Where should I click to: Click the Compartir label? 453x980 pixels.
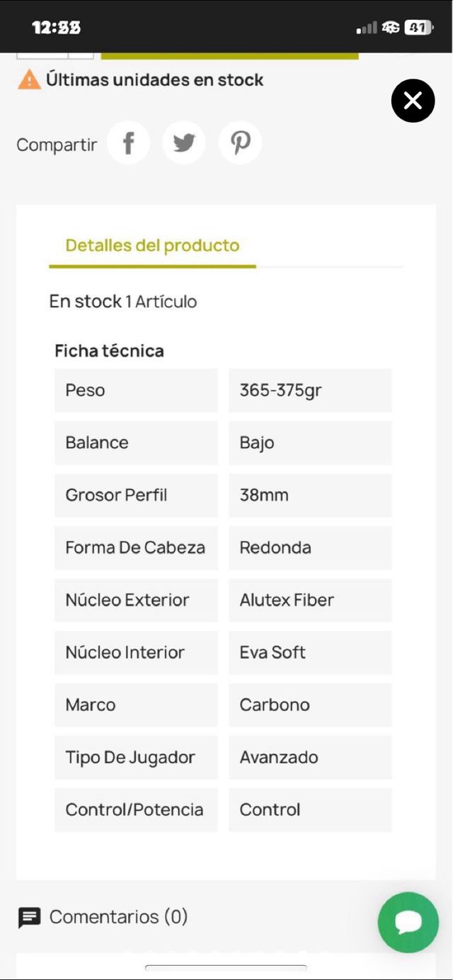click(56, 144)
